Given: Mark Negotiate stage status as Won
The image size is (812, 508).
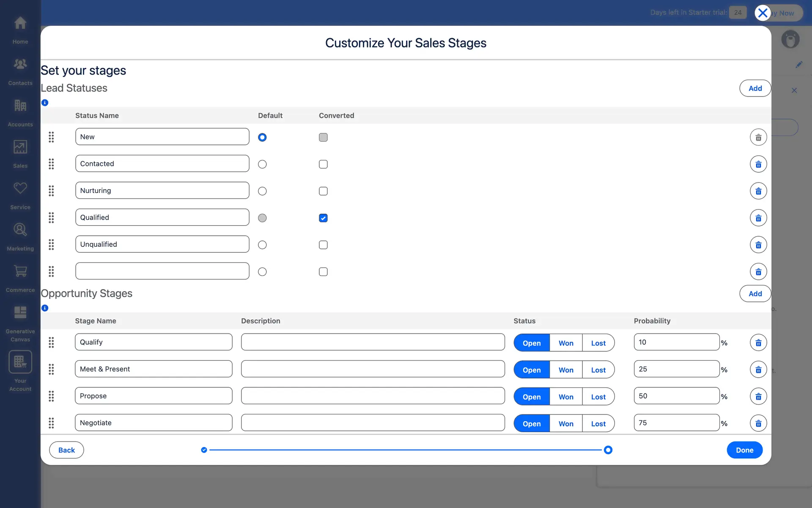Looking at the screenshot, I should (x=566, y=423).
